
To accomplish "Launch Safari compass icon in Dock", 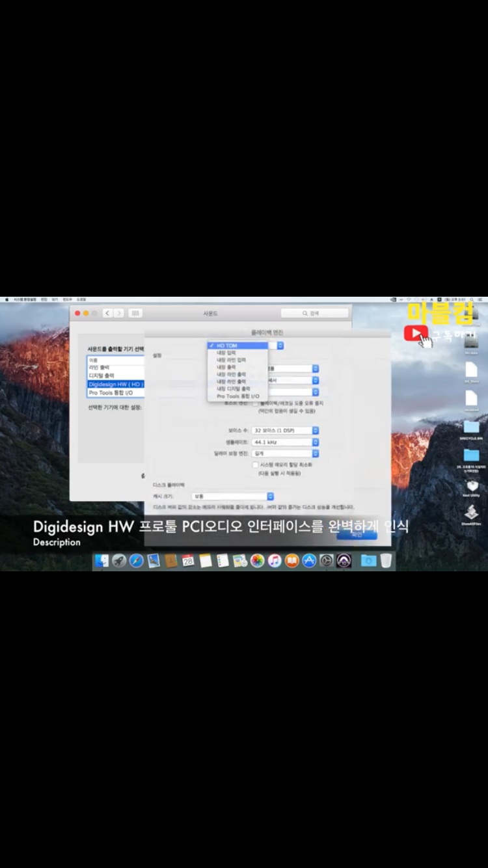I will tap(137, 561).
